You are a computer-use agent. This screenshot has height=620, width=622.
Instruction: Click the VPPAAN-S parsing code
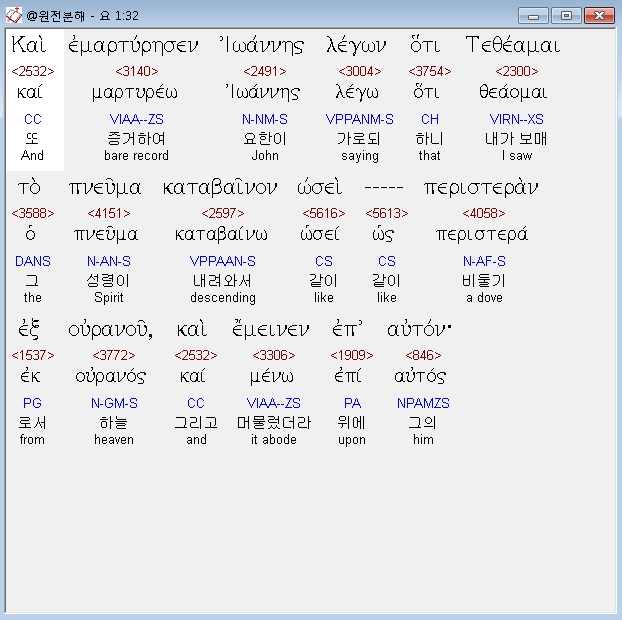click(223, 261)
